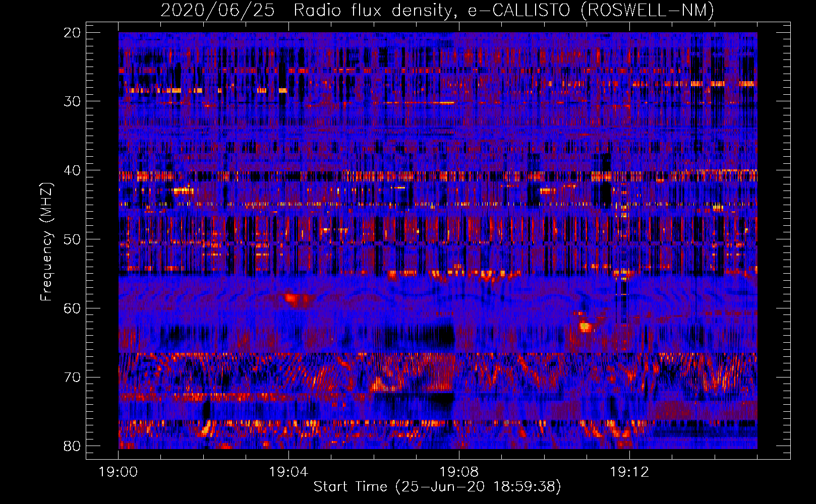Click the 60 MHz frequency tick label

point(72,308)
